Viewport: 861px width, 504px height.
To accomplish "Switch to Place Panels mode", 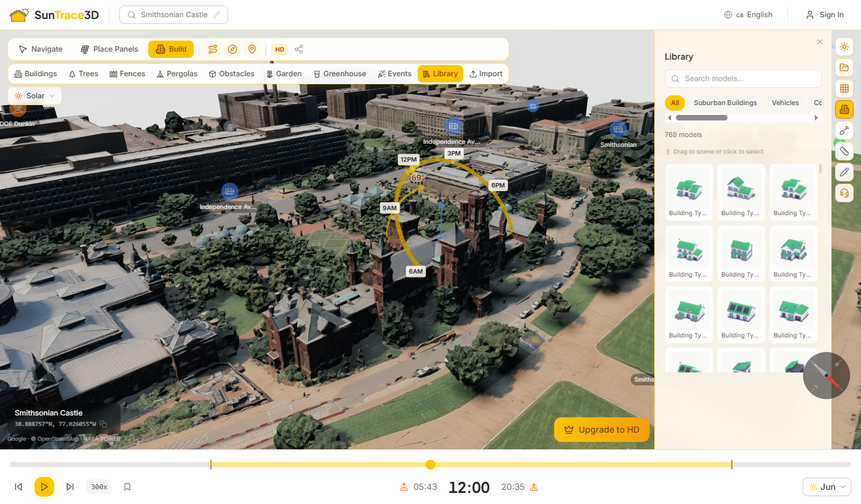I will (109, 49).
